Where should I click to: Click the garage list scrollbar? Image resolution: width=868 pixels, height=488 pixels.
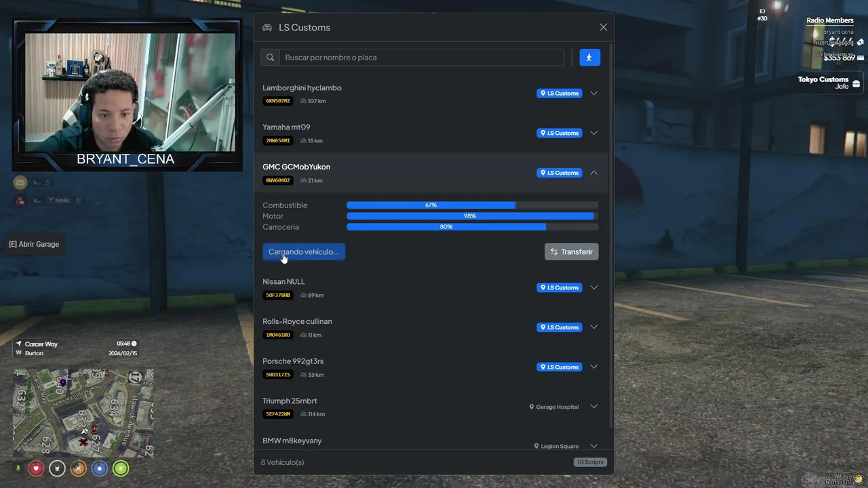(x=610, y=234)
